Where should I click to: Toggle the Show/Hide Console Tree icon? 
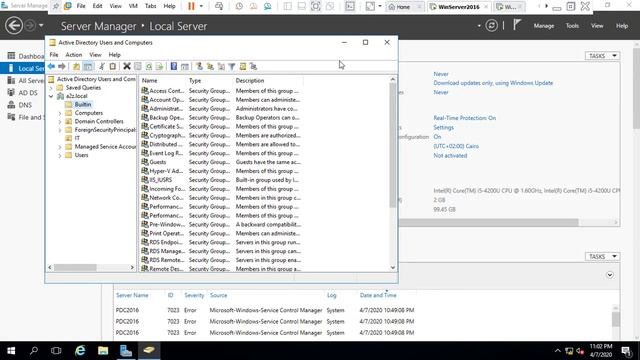pyautogui.click(x=88, y=66)
